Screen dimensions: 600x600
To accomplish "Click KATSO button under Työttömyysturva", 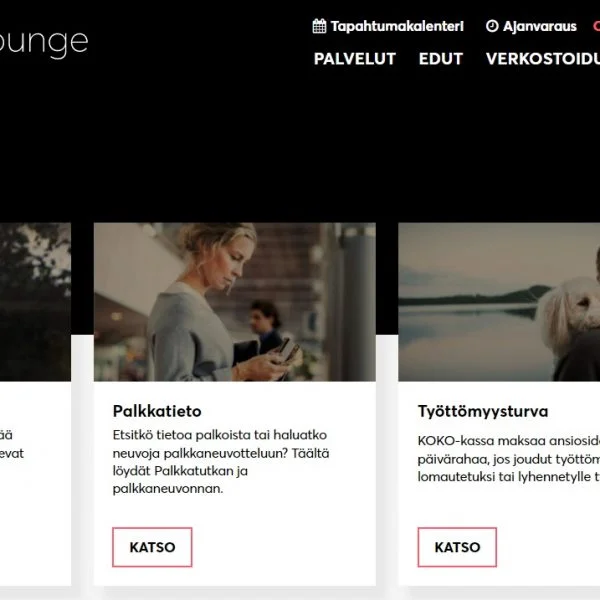I will click(x=457, y=547).
